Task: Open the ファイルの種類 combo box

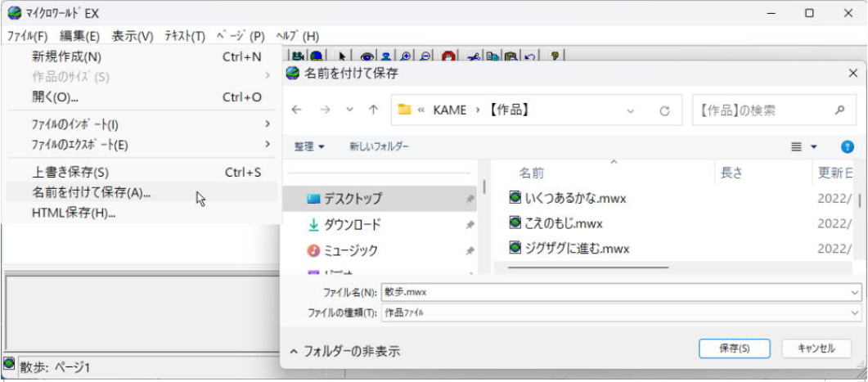Action: (621, 312)
